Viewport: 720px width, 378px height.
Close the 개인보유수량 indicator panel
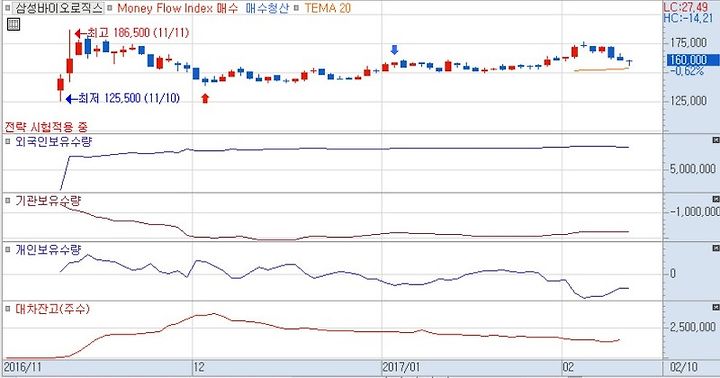(x=715, y=248)
